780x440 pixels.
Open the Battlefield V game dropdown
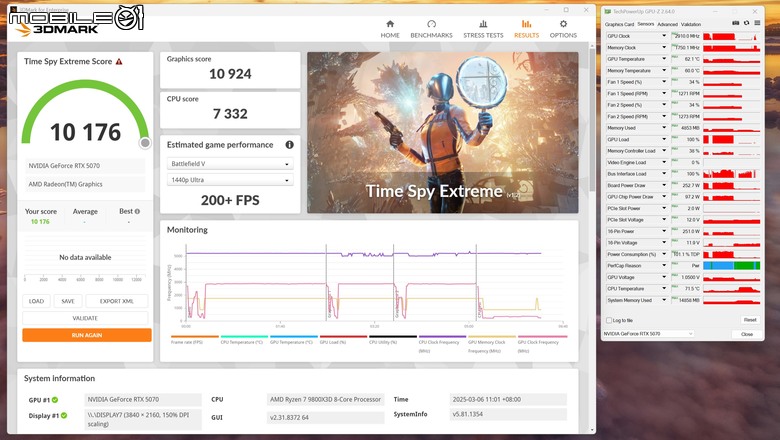pos(230,164)
